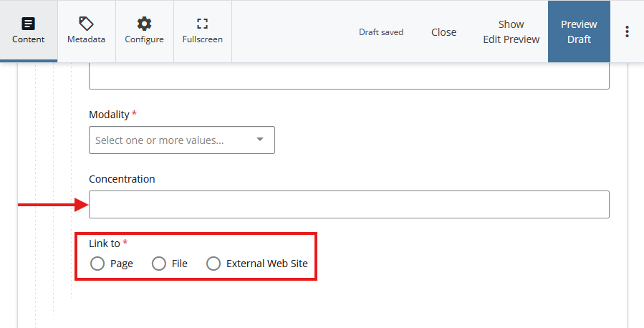Switch to the Content tab label
The width and height of the screenshot is (644, 328).
pos(28,39)
